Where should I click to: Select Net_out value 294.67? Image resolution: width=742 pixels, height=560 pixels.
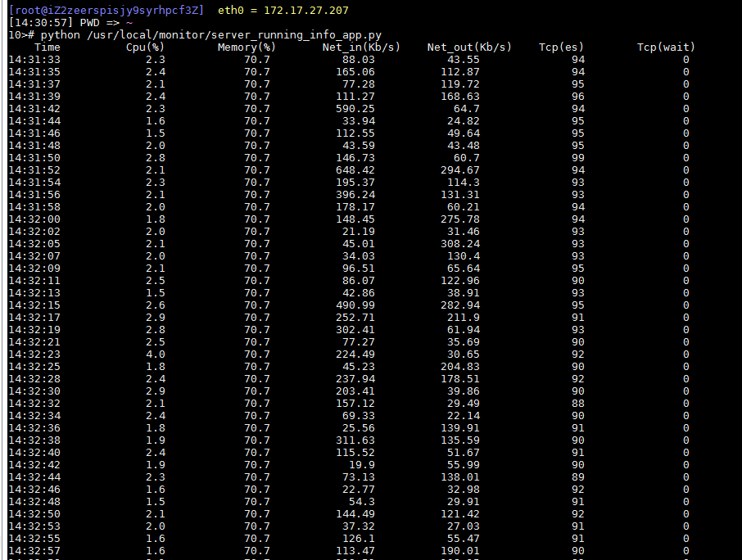(460, 170)
